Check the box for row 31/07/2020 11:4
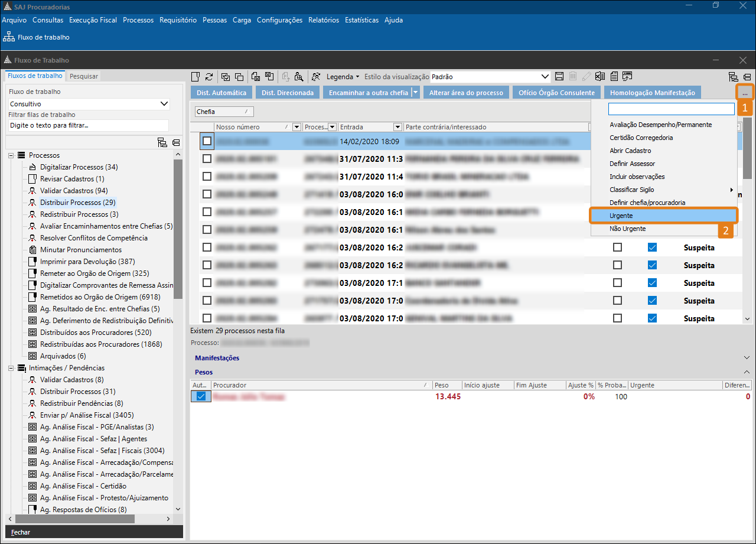The height and width of the screenshot is (544, 756). [207, 176]
